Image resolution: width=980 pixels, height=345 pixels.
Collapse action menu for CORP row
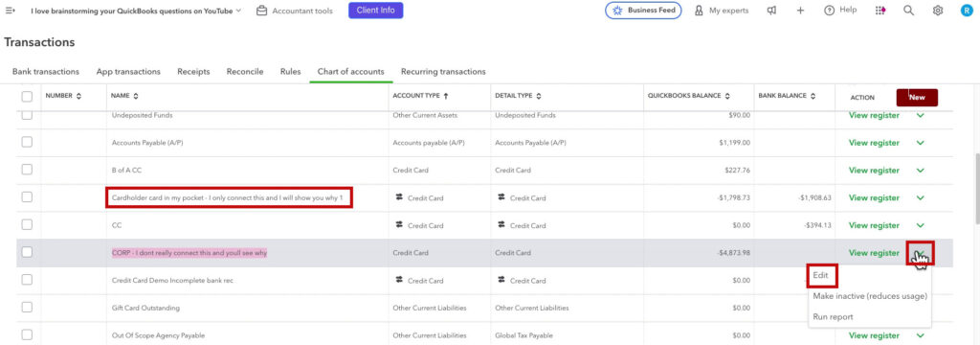[920, 253]
